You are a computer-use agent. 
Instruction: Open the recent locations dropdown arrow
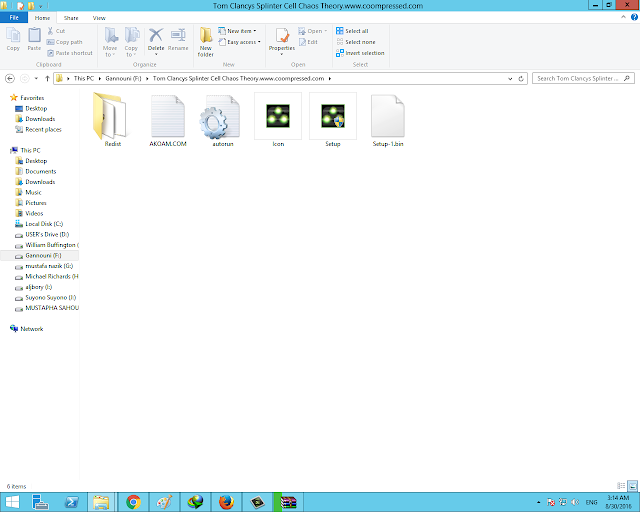click(36, 78)
